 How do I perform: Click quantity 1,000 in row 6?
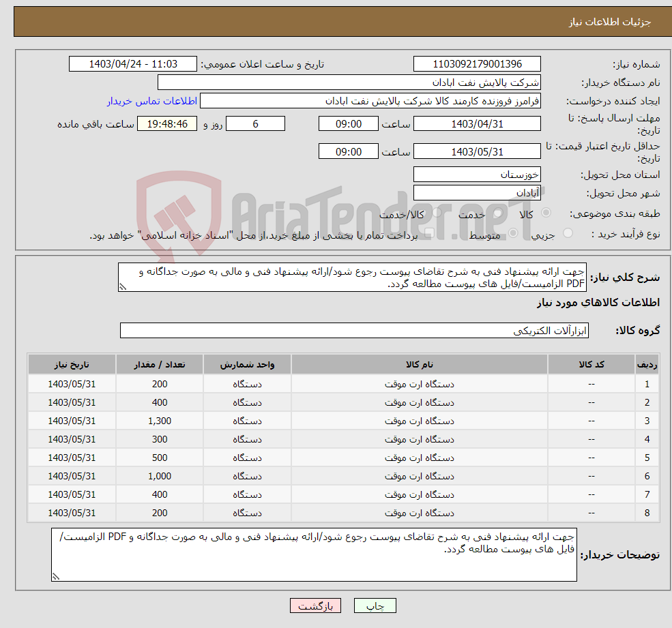[x=160, y=476]
